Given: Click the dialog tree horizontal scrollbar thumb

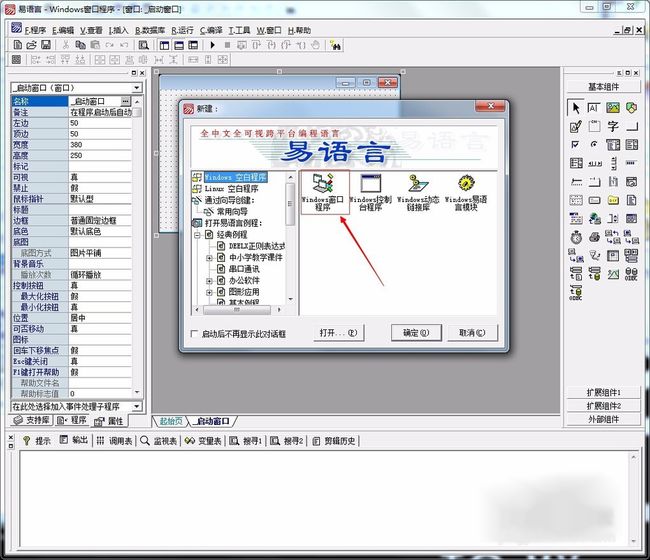Looking at the screenshot, I should [x=237, y=310].
